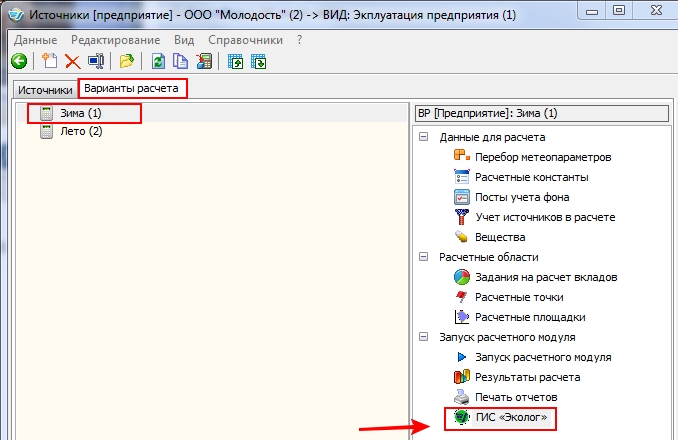Image resolution: width=678 pixels, height=440 pixels.
Task: Open Печать отчетов
Action: point(516,398)
